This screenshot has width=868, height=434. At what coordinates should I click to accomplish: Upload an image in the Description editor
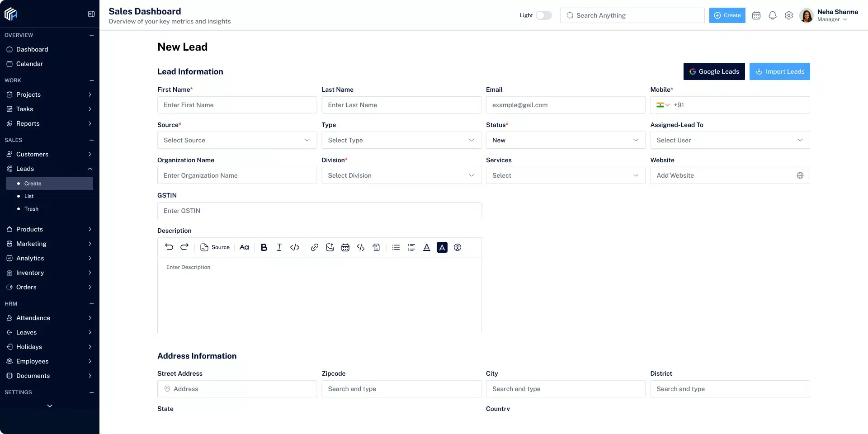(x=330, y=247)
